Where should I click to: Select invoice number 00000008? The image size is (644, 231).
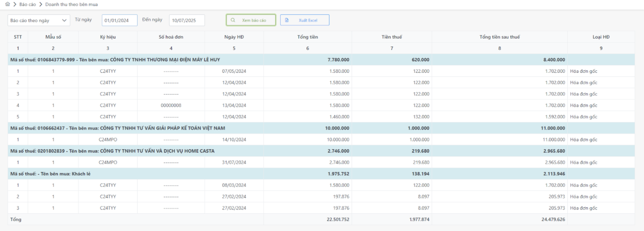171,105
